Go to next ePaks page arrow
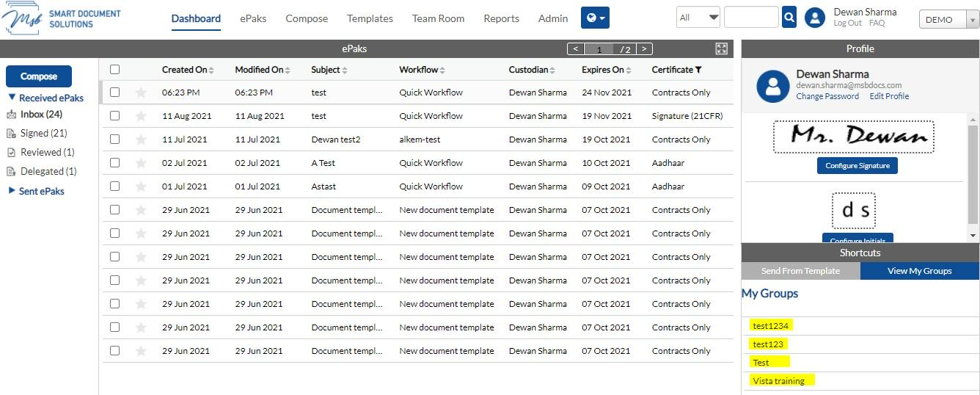Image resolution: width=980 pixels, height=395 pixels. point(644,49)
